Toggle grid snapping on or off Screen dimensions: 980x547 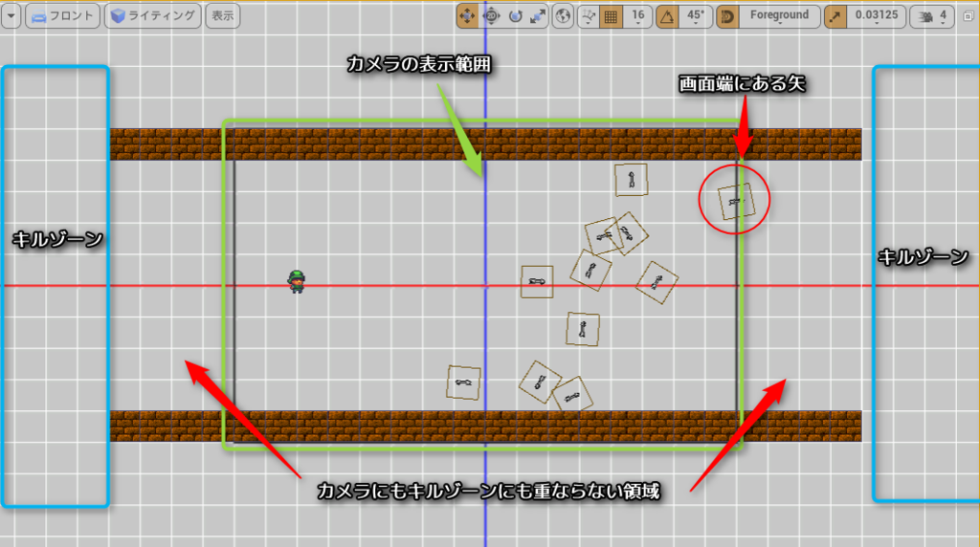point(611,15)
